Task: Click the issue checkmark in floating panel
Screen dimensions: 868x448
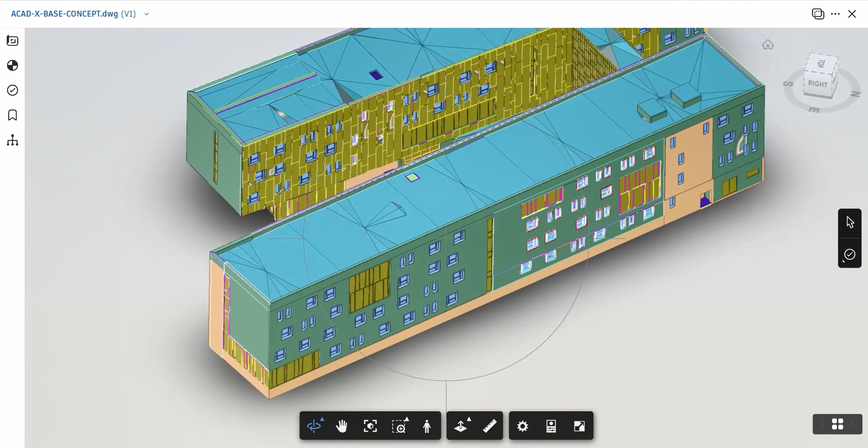Action: pyautogui.click(x=849, y=254)
